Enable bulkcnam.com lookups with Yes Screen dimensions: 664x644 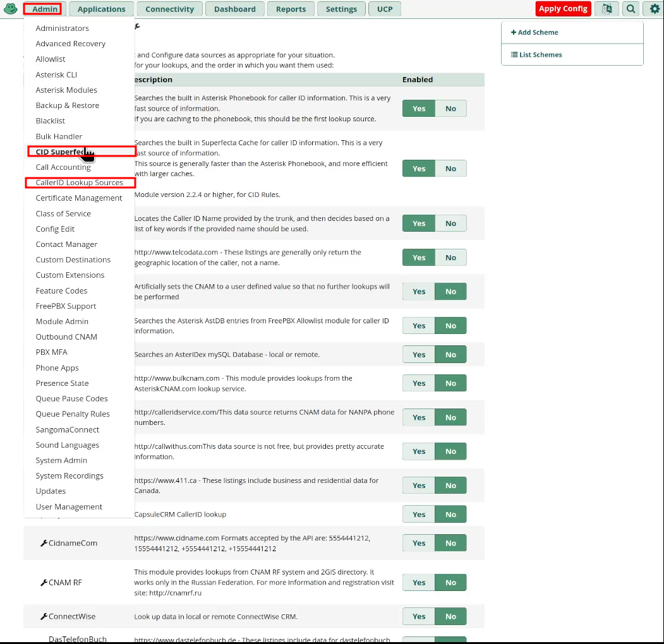pos(418,383)
